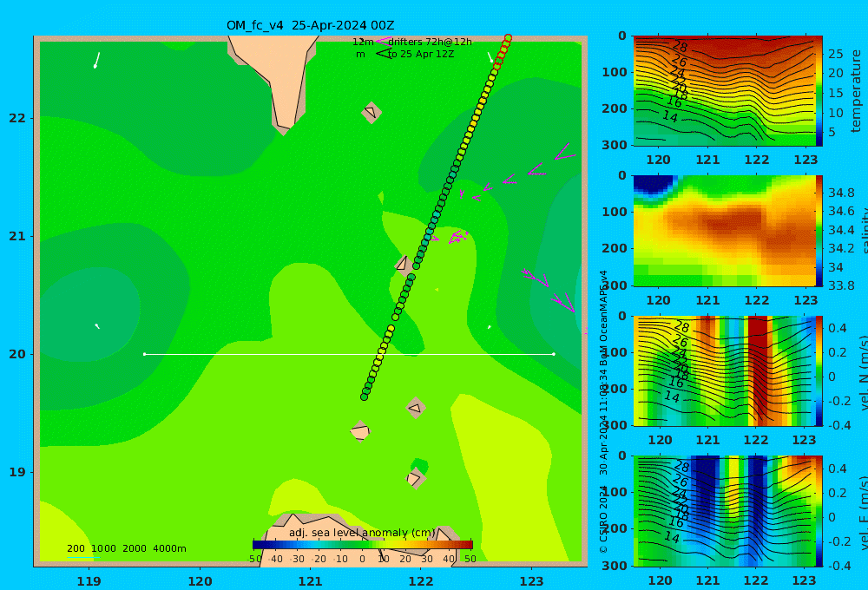868x590 pixels.
Task: Click the sea level anomaly colorbar
Action: point(363,545)
